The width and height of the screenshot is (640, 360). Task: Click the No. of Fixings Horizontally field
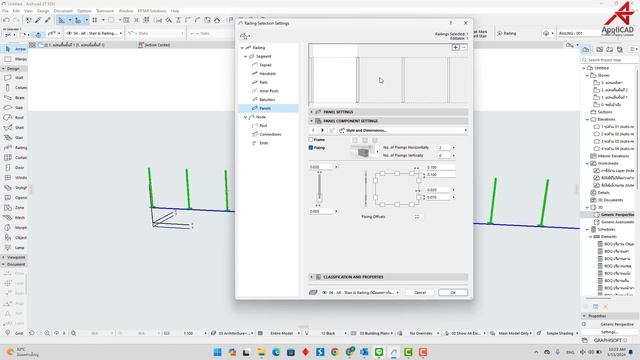(443, 147)
